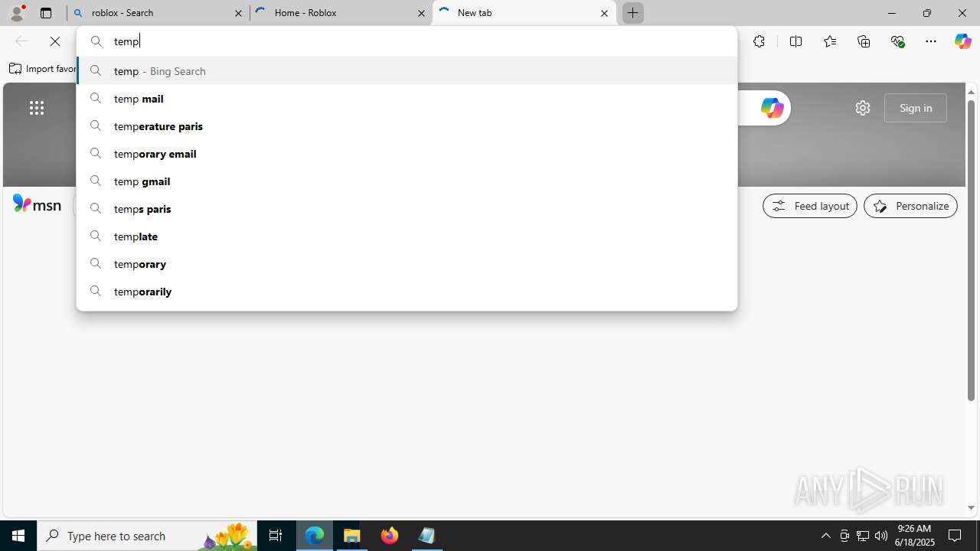980x551 pixels.
Task: Open the notepad app on taskbar
Action: [x=427, y=536]
